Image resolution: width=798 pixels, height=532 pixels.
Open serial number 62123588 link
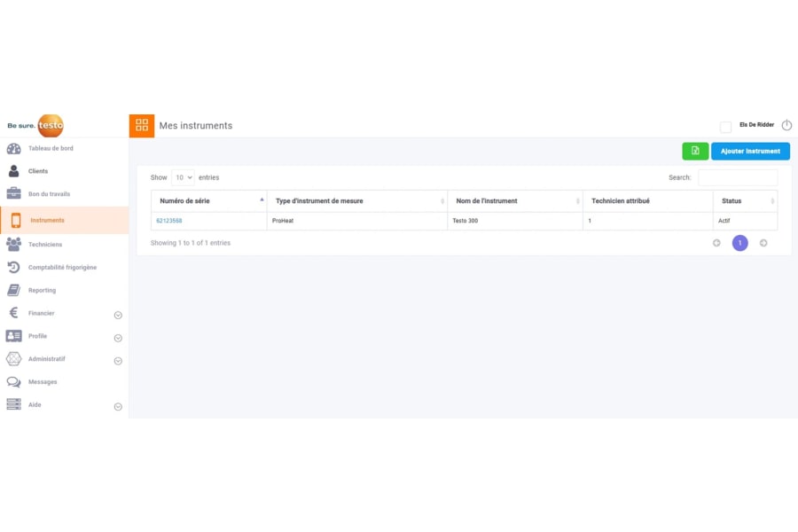[169, 221]
